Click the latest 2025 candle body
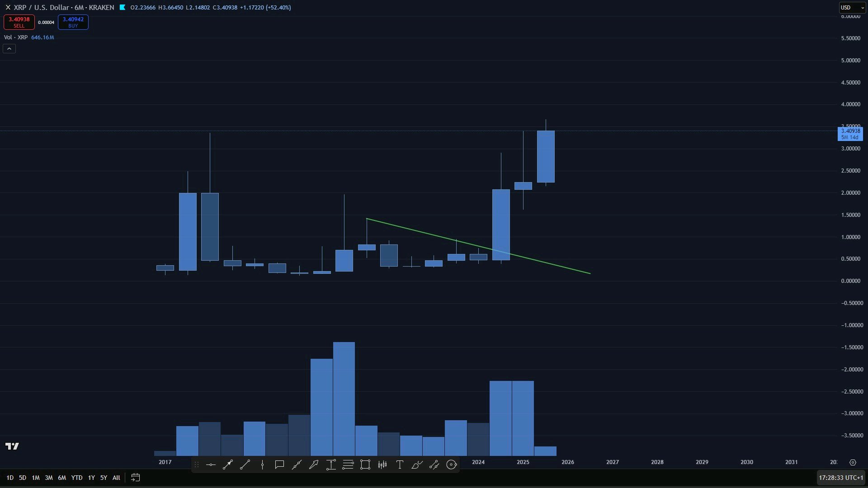 click(546, 156)
